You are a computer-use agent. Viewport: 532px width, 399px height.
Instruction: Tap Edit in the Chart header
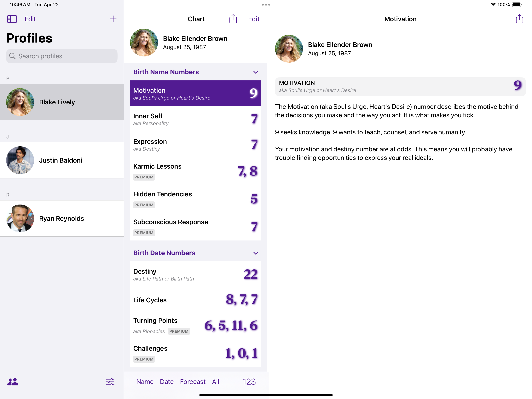click(254, 19)
